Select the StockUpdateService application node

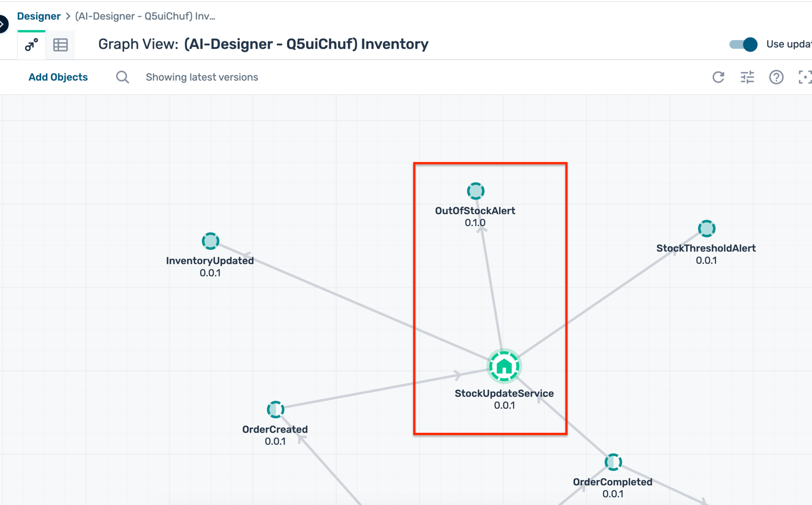[x=504, y=366]
